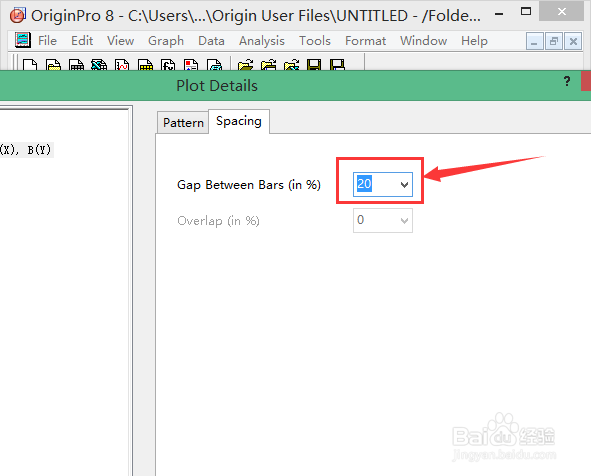The height and width of the screenshot is (476, 591).
Task: Click the Open project toolbar icon
Action: [x=245, y=65]
